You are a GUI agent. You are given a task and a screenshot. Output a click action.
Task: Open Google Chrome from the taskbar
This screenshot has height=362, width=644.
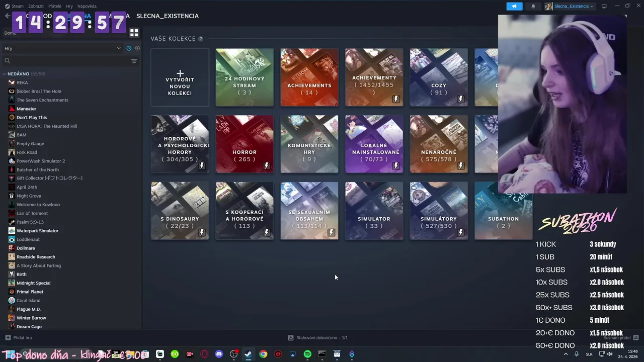(x=263, y=354)
